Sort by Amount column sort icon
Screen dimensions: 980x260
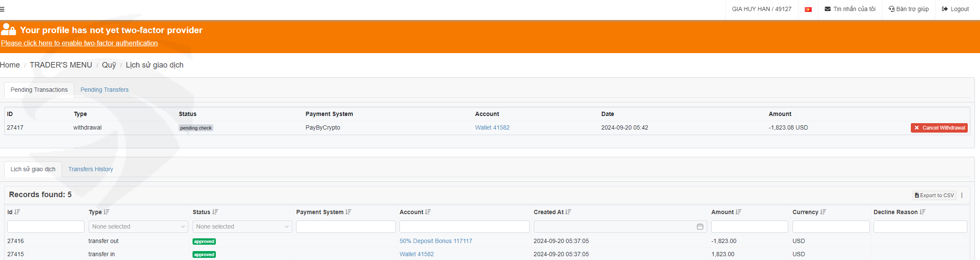pos(739,212)
